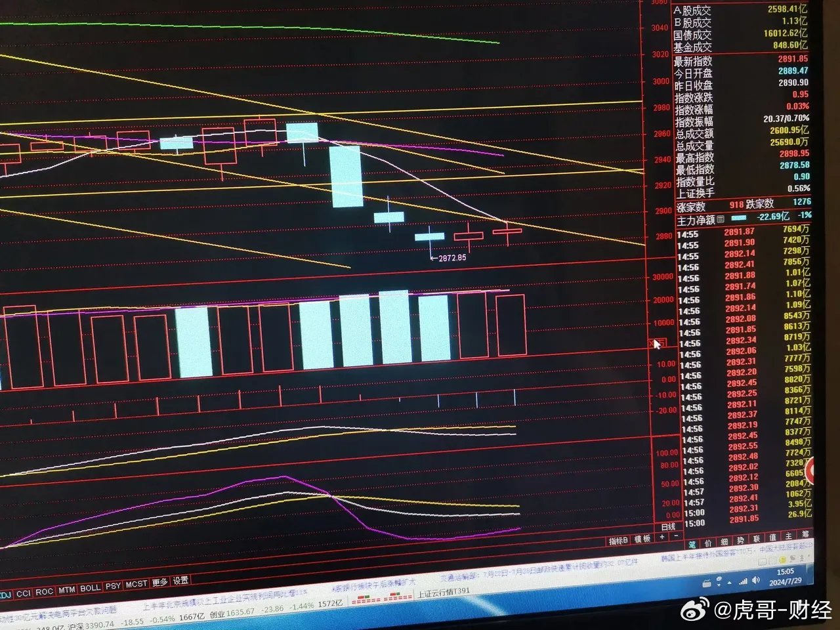Viewport: 840px width, 630px height.
Task: Click the taskbar volume speaker icon
Action: [x=757, y=580]
